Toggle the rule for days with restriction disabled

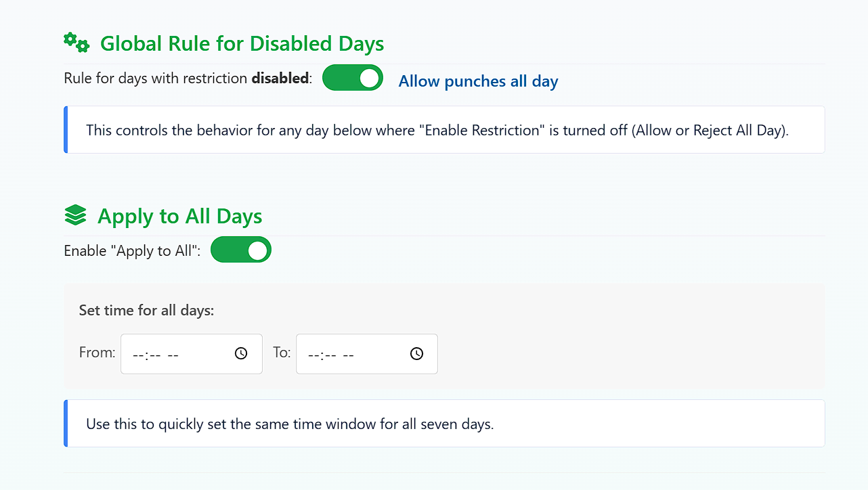pos(353,78)
